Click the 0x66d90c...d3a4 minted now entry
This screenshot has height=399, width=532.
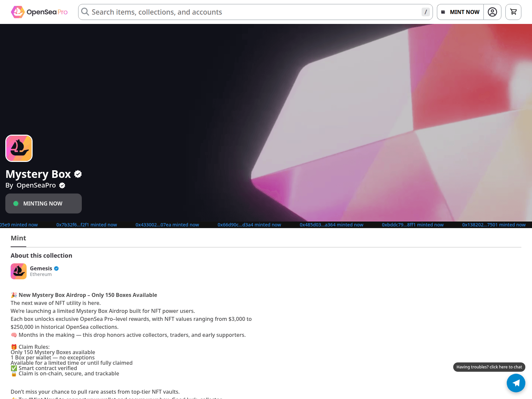coord(249,225)
